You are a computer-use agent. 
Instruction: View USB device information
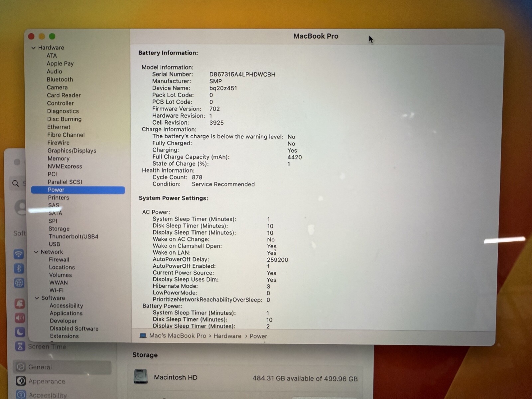(x=54, y=244)
